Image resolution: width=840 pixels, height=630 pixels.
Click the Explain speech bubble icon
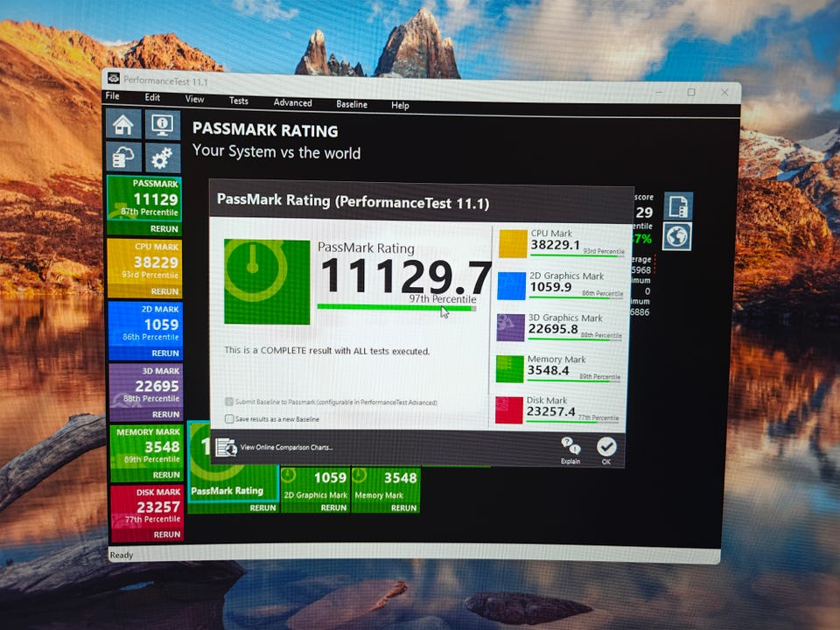pos(570,445)
